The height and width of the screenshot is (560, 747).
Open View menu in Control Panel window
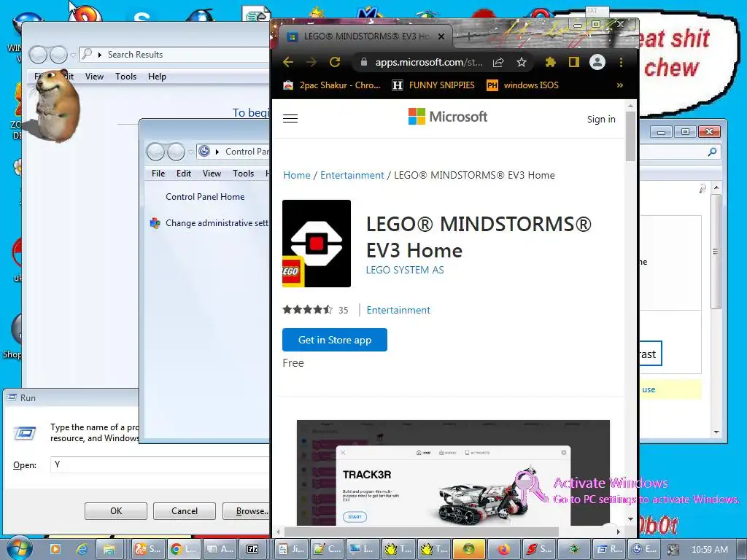point(212,174)
